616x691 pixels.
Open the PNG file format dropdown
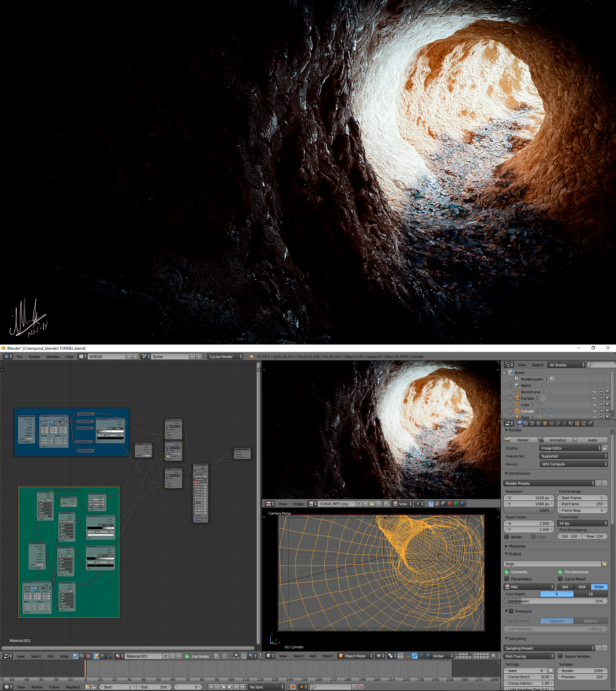(529, 587)
